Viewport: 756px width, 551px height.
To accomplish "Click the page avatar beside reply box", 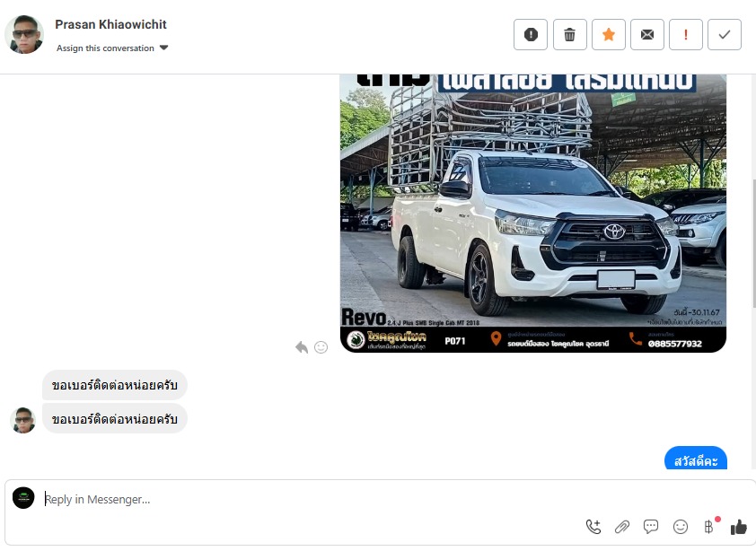I will tap(23, 498).
